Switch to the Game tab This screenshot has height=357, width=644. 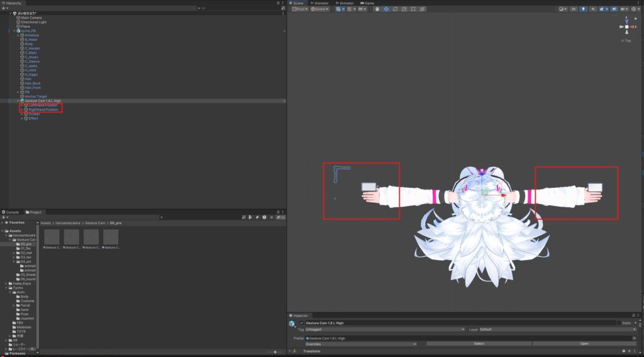(x=367, y=3)
